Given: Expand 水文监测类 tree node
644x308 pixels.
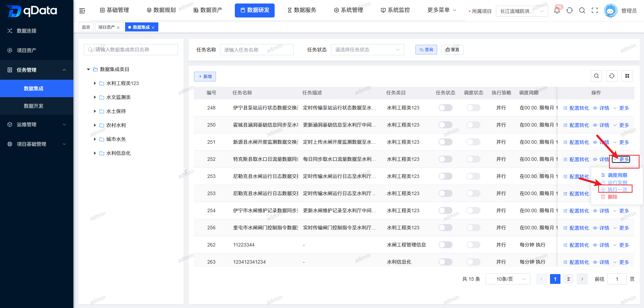Looking at the screenshot, I should [95, 97].
